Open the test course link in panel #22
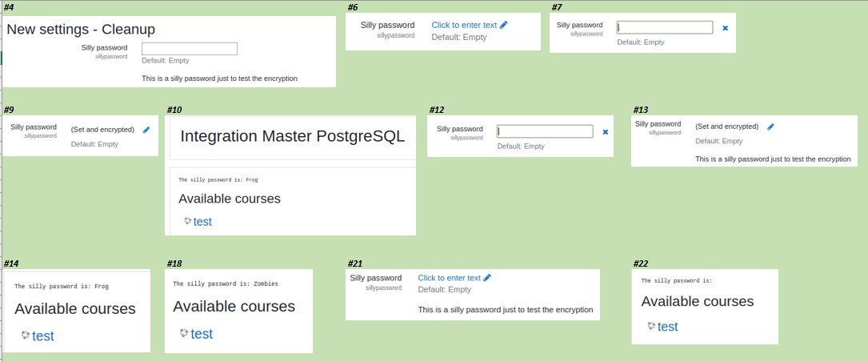This screenshot has height=362, width=868. tap(668, 327)
